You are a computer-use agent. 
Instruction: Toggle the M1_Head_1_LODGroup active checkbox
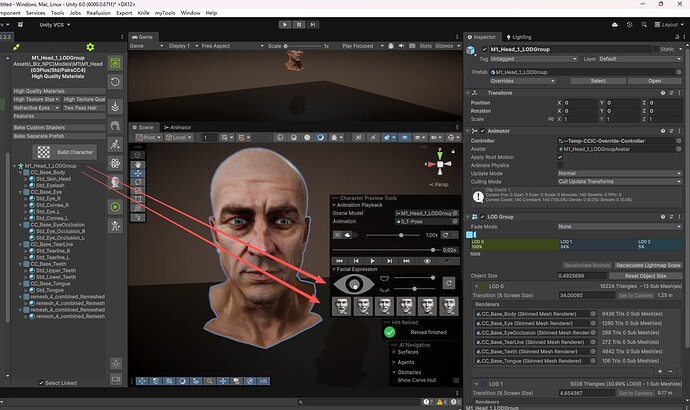pos(484,49)
